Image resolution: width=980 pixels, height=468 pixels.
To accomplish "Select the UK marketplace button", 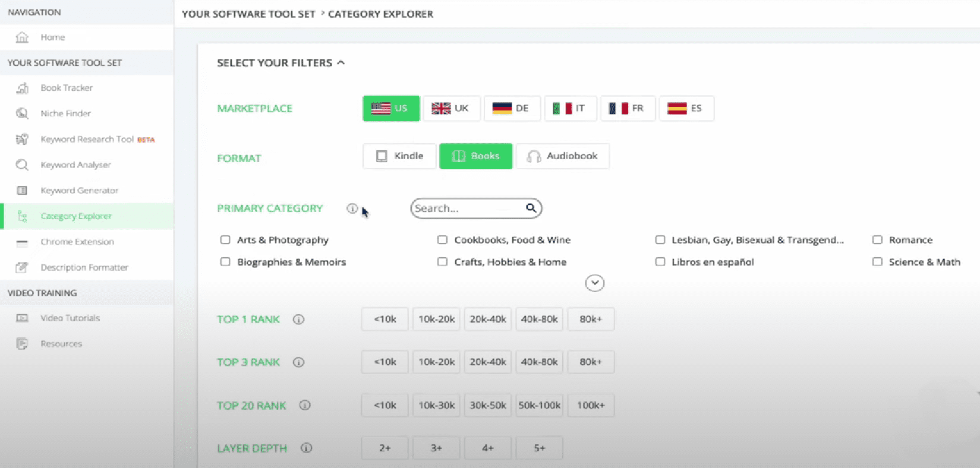I will click(x=451, y=109).
